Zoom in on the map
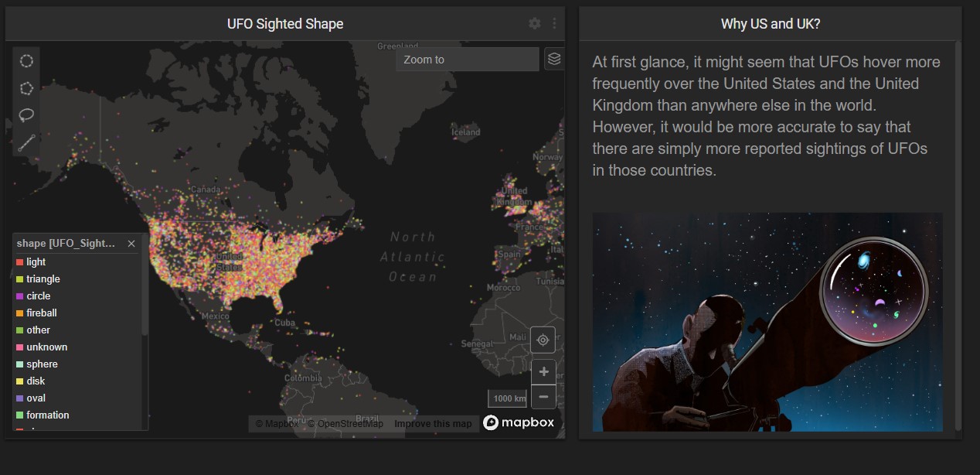 click(x=543, y=372)
